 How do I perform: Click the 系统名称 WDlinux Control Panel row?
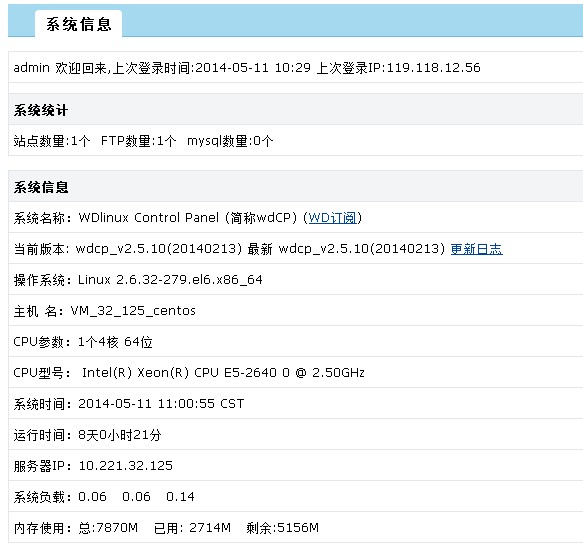tap(296, 218)
